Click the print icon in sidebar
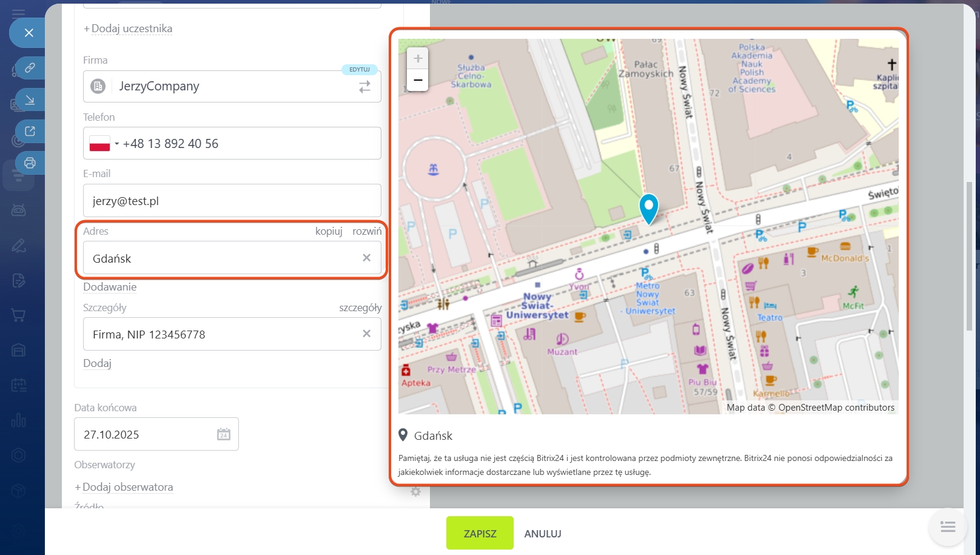The image size is (980, 555). pyautogui.click(x=30, y=163)
